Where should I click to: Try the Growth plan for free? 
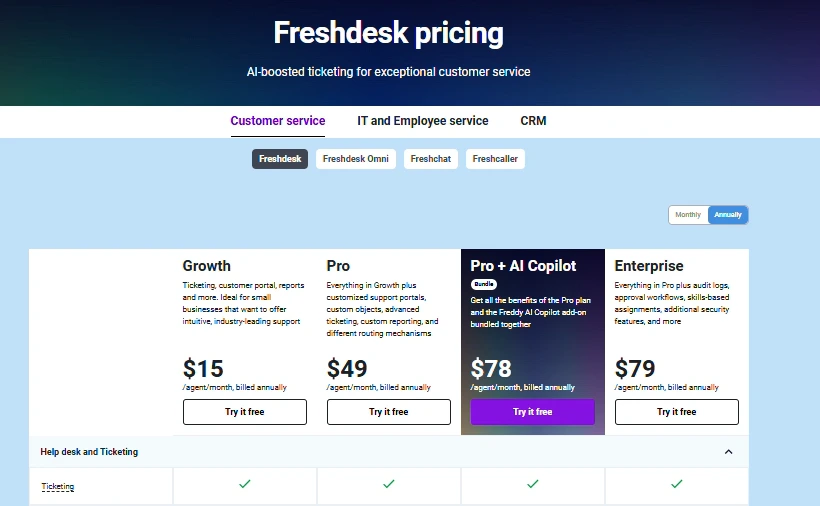(x=245, y=412)
